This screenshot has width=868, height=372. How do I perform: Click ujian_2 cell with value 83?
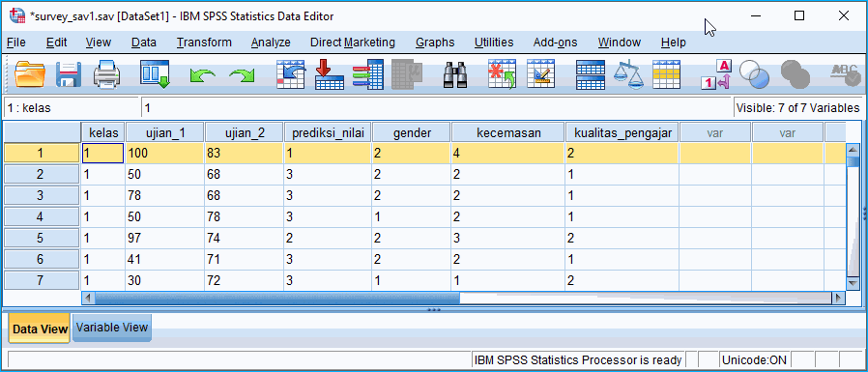(x=245, y=154)
